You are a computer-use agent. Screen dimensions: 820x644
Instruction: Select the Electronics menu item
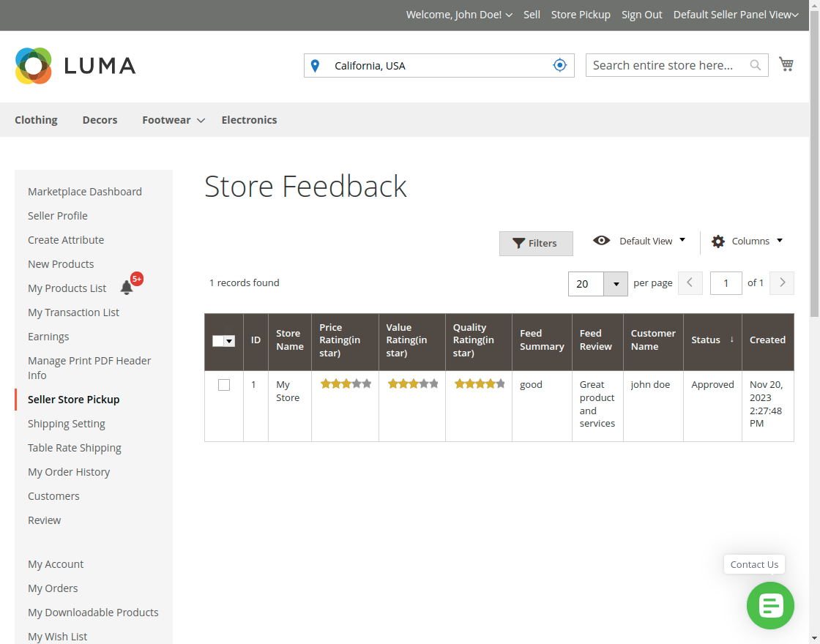249,119
